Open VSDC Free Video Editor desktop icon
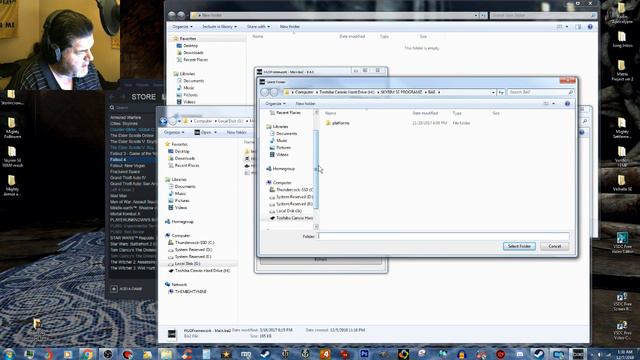Screen dimensions: 640x360 coord(622,242)
